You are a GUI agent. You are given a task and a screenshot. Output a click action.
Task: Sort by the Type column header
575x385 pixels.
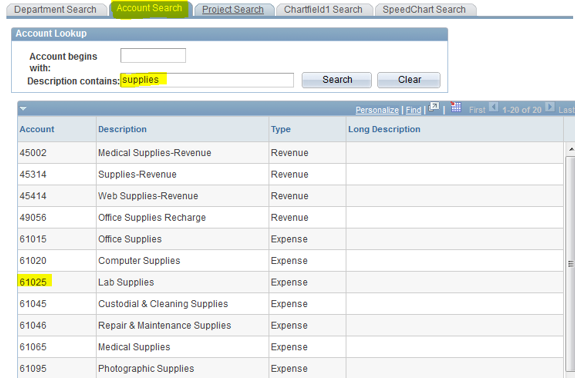pyautogui.click(x=281, y=129)
